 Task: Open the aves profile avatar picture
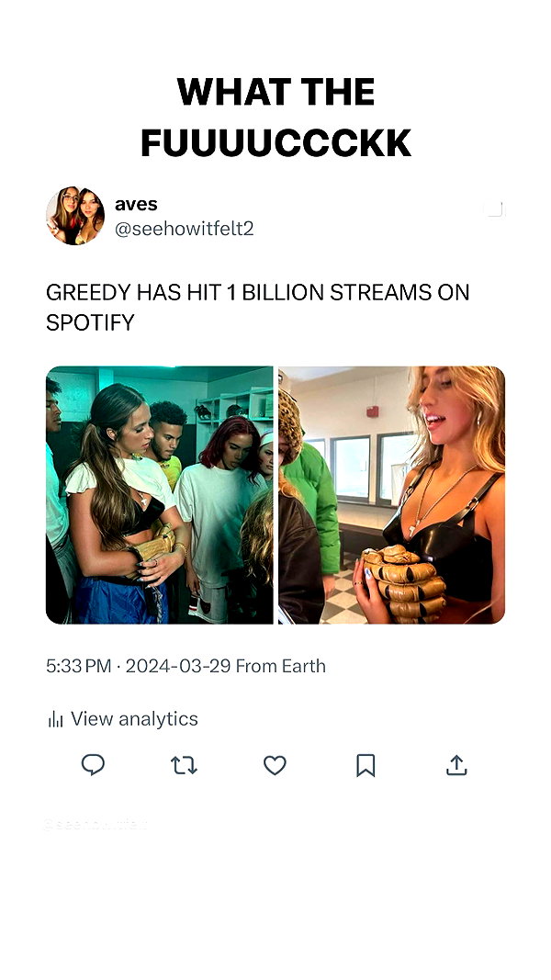pos(75,216)
